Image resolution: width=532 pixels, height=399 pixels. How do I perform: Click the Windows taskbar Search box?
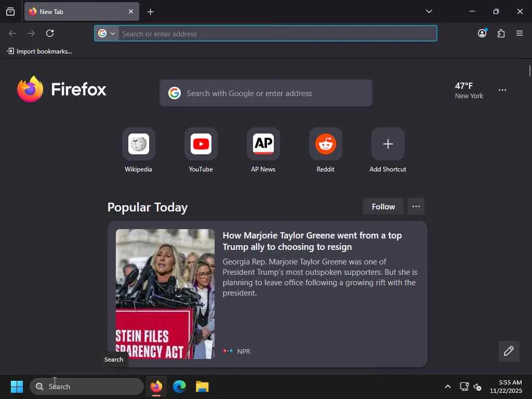pyautogui.click(x=87, y=387)
